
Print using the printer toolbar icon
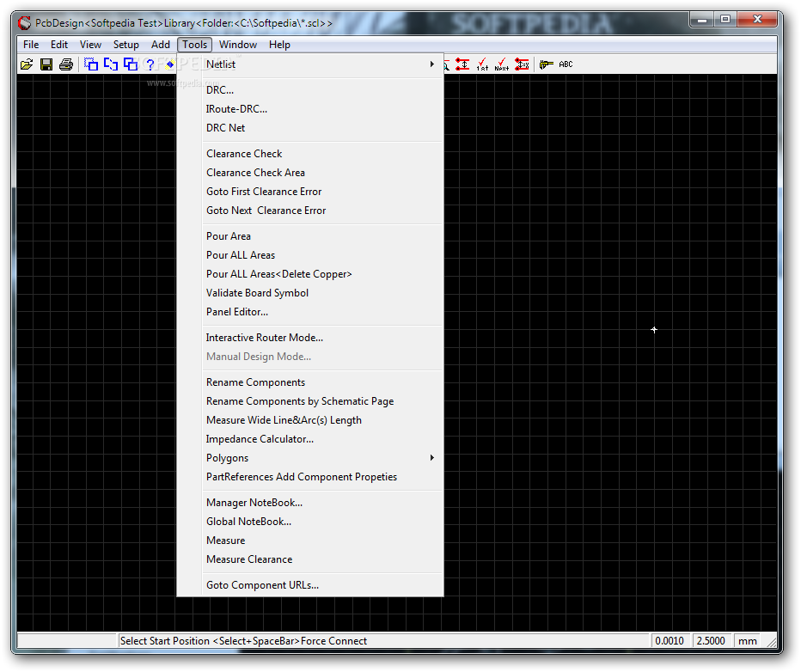pos(66,64)
